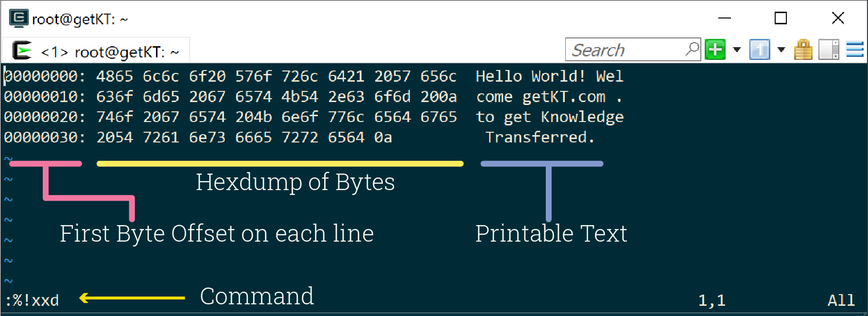Toggle the alternative scroll panel icon
This screenshot has height=316, width=868.
coord(829,50)
